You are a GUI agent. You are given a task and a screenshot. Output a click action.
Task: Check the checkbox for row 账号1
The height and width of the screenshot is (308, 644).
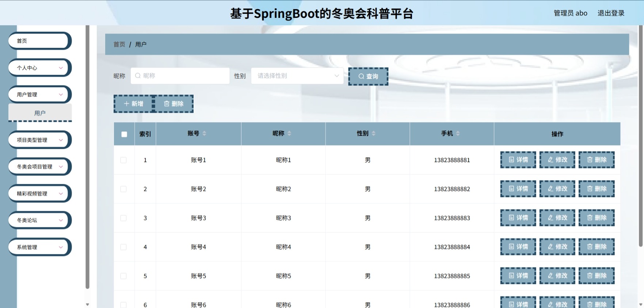coord(123,160)
